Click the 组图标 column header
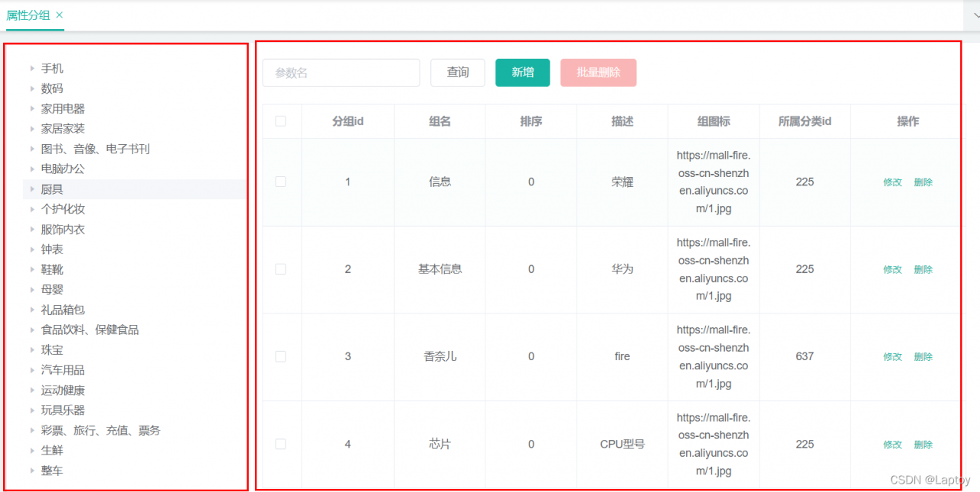980x492 pixels. [x=714, y=121]
